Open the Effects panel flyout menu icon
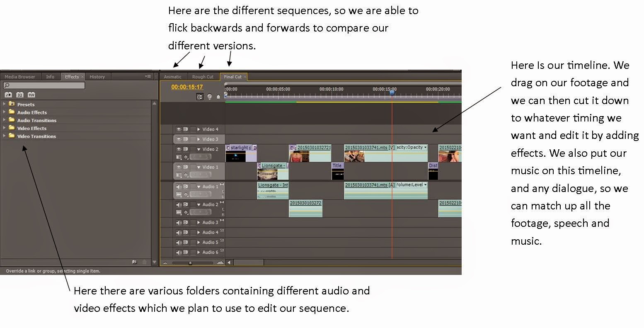 (x=148, y=76)
